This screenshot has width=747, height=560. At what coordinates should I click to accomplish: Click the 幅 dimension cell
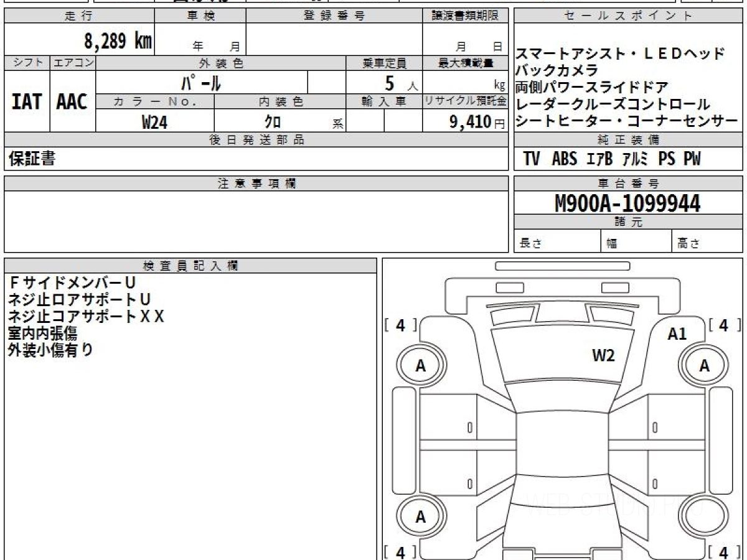point(636,242)
